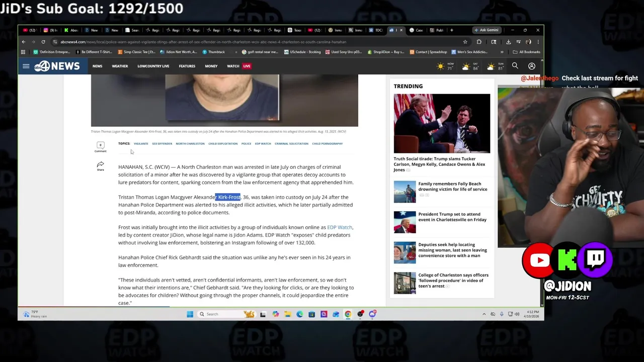644x362 pixels.
Task: Open Microsoft Edge from the taskbar
Action: click(299, 314)
